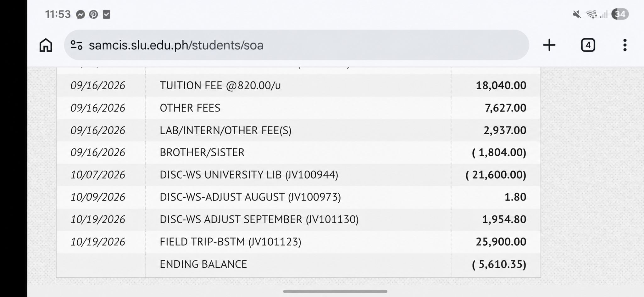Tap the Wi-Fi status icon
Screen dimensions: 644x297
pos(591,14)
